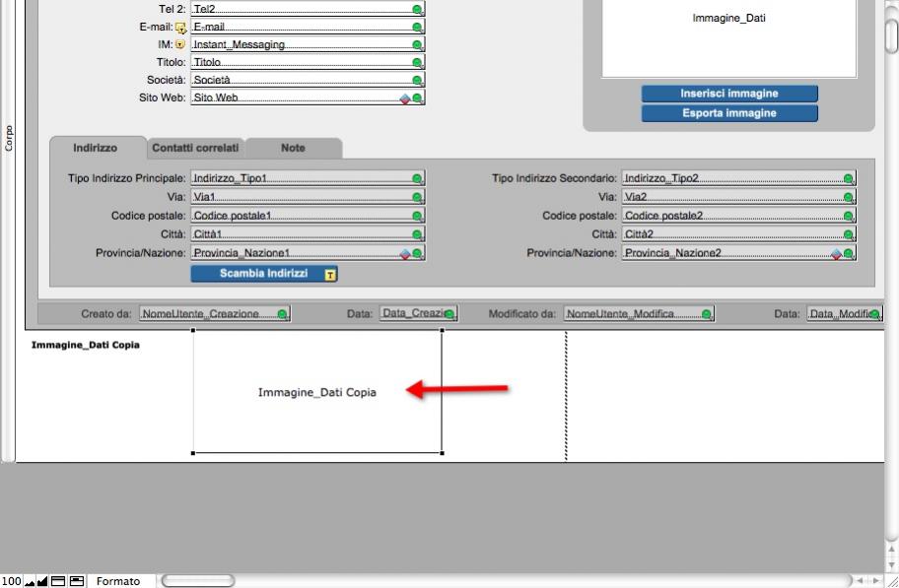Click the Provincia_Nazione2 diamond badge
The height and width of the screenshot is (588, 899).
(836, 253)
